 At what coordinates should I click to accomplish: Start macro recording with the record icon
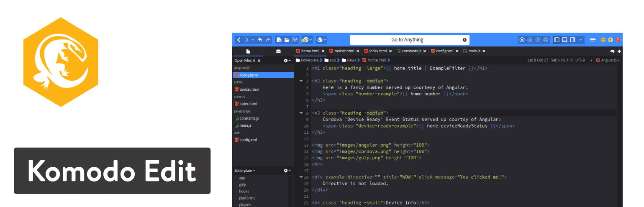click(x=522, y=40)
